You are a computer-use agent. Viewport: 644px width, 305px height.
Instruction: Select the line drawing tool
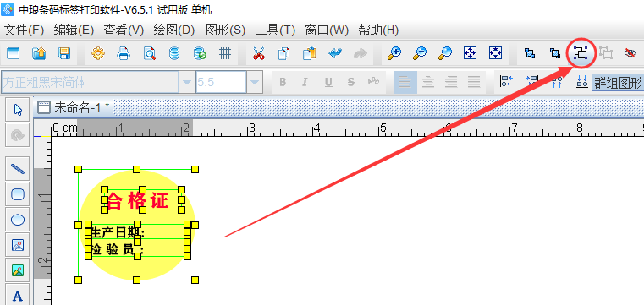(x=17, y=168)
